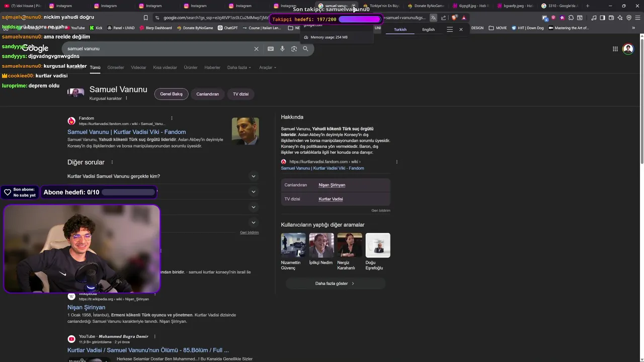Switch to Ürünler results tab
This screenshot has height=362, width=644.
point(191,67)
